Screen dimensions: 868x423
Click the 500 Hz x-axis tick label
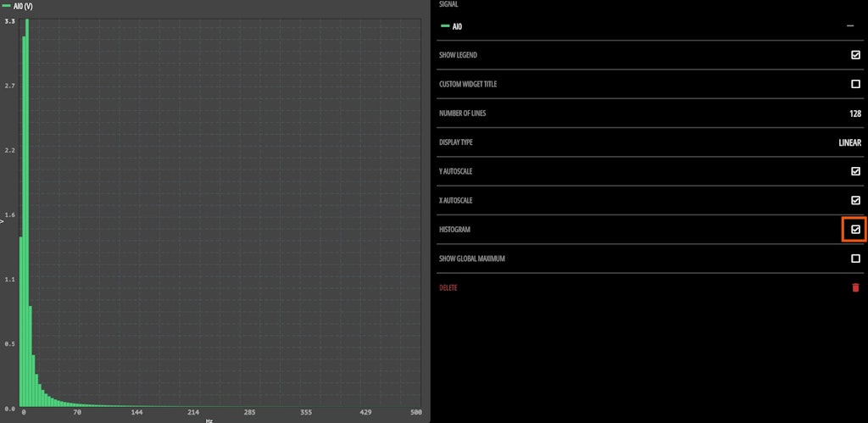(x=416, y=413)
